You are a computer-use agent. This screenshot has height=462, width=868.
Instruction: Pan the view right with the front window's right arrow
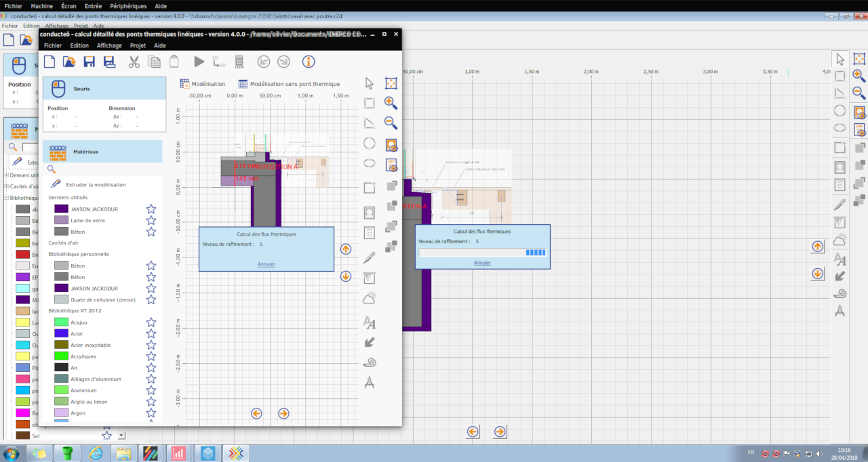(283, 413)
